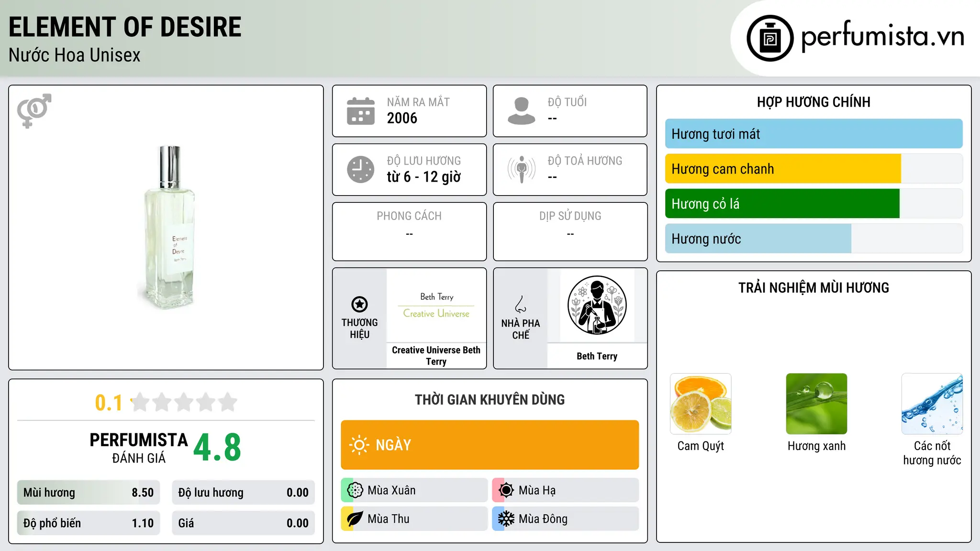Click the THƯƠNG HIỆU label

(359, 329)
